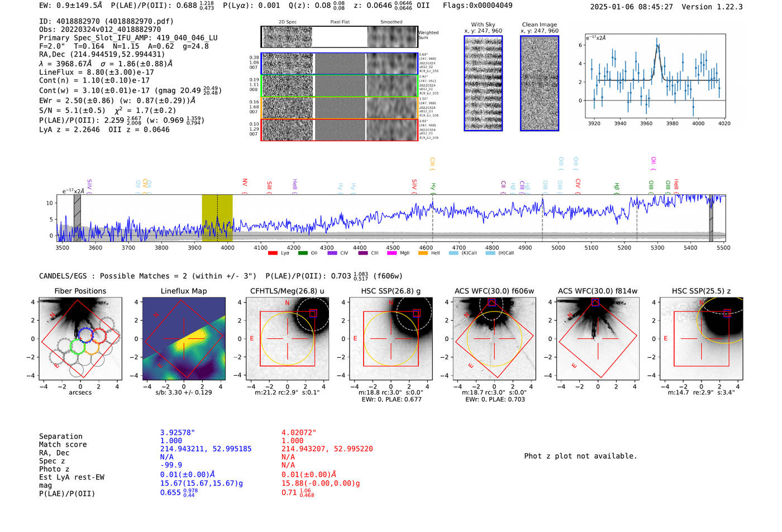The image size is (782, 532).
Task: Open the Fiber Positions cutout image
Action: [x=80, y=339]
